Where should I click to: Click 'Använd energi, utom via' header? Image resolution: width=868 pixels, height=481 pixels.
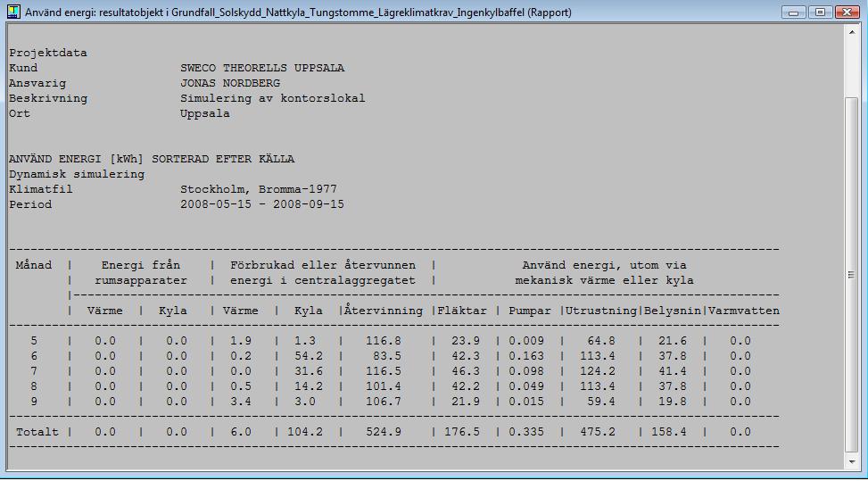pos(604,265)
